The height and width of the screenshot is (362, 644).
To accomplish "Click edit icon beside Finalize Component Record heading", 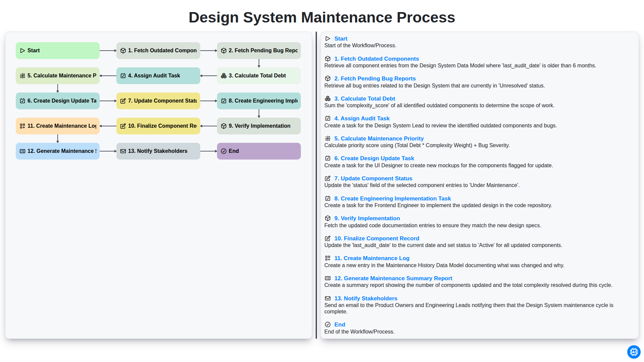I will click(328, 238).
